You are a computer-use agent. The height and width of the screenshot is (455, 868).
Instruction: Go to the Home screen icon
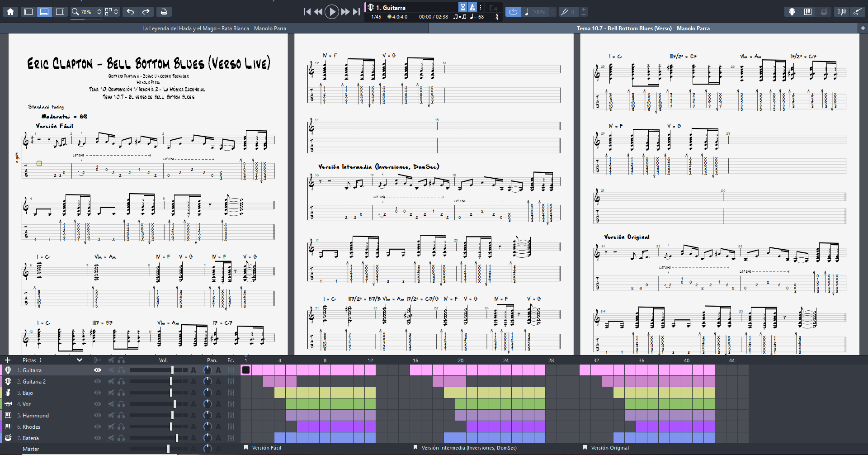click(x=10, y=12)
